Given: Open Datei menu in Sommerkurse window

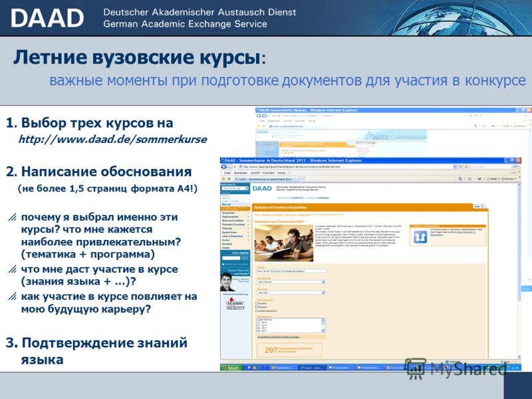Looking at the screenshot, I should coord(227,173).
